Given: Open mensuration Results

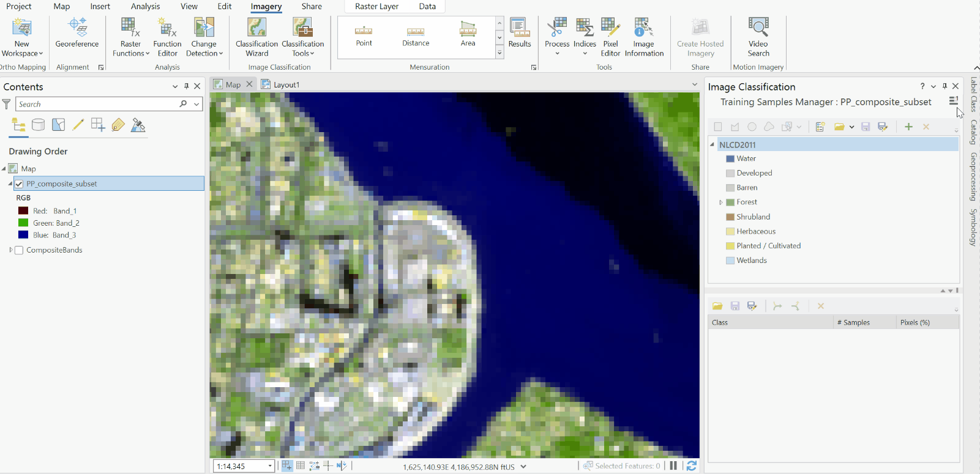Looking at the screenshot, I should pyautogui.click(x=519, y=33).
